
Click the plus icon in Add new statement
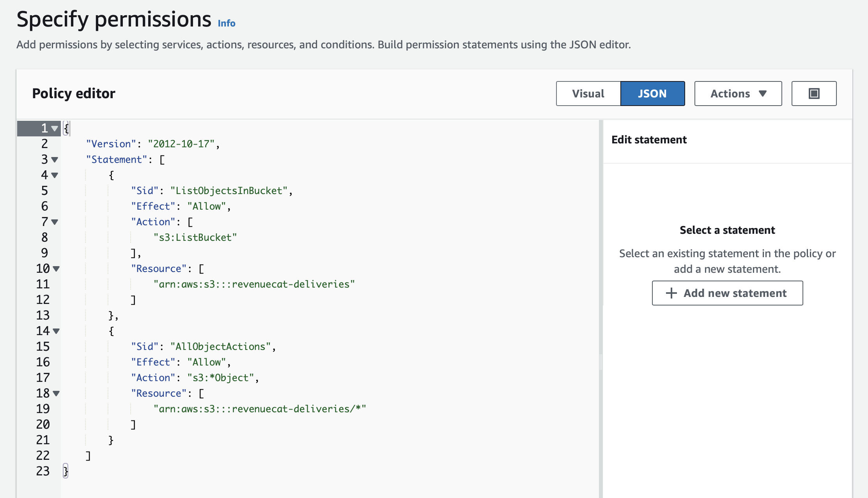(x=671, y=293)
